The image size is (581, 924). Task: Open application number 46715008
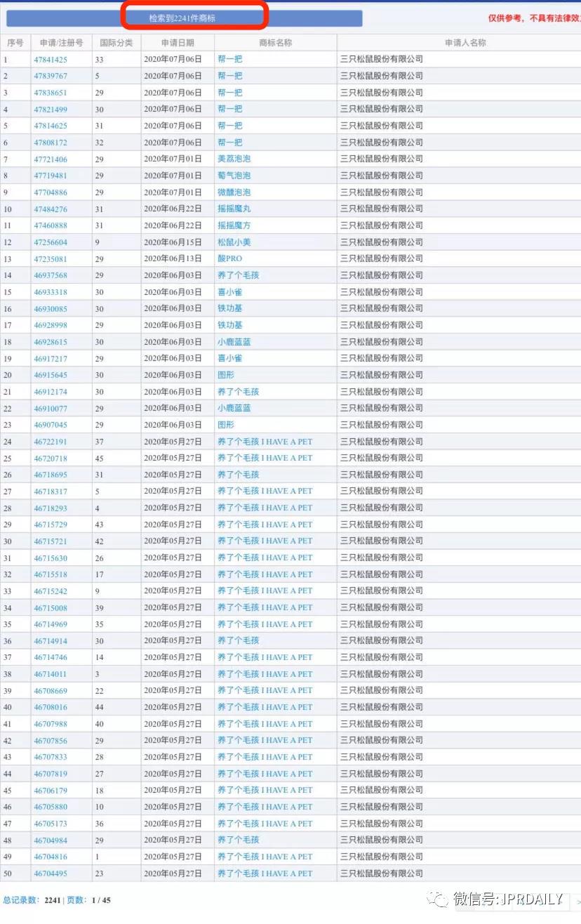click(51, 608)
